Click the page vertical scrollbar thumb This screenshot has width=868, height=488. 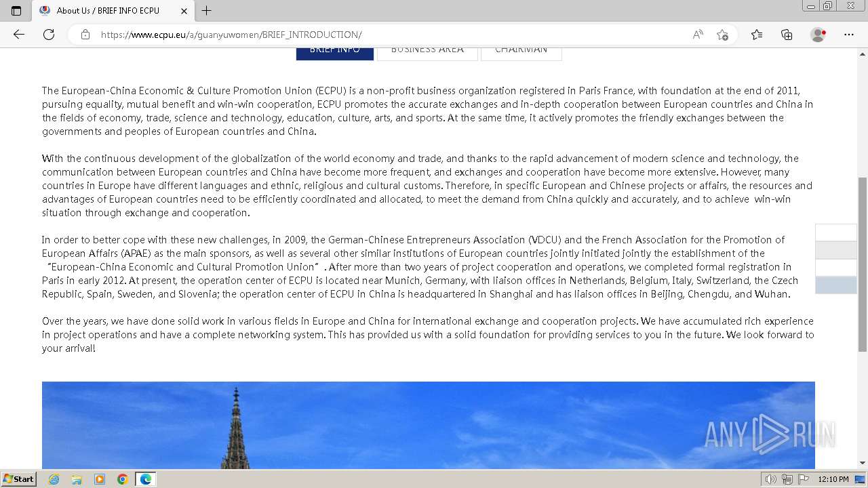tap(863, 264)
